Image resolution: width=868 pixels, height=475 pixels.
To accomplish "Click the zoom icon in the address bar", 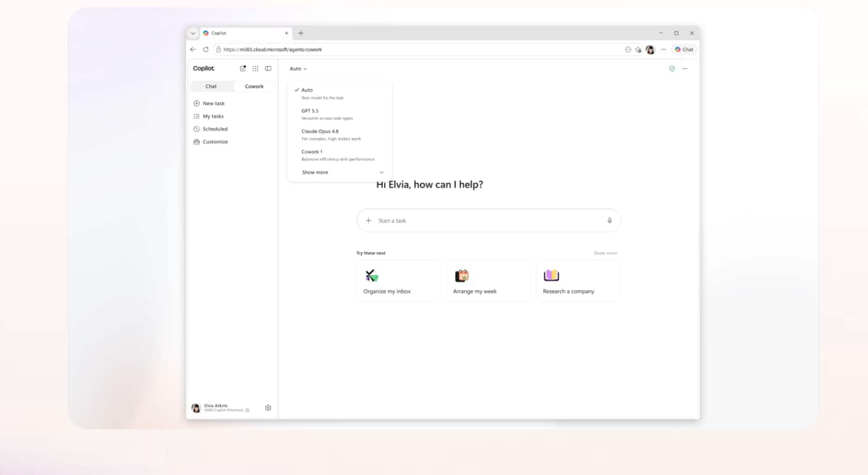I will coord(628,49).
